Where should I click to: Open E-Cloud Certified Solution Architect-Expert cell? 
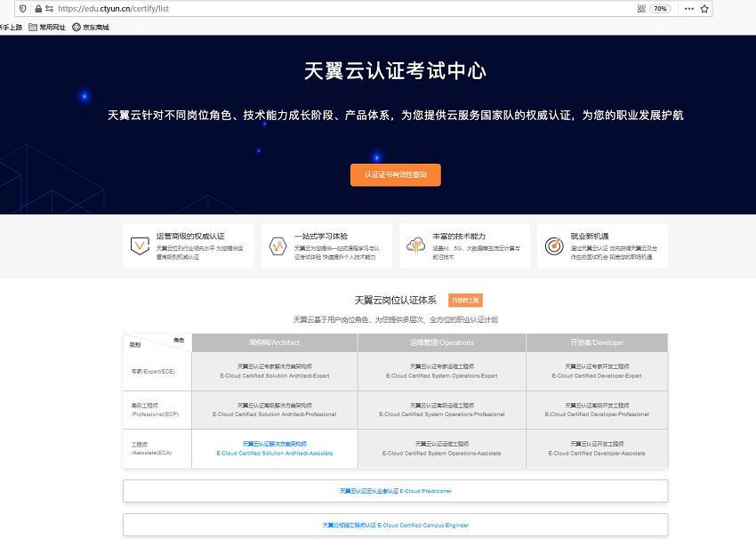[x=275, y=371]
